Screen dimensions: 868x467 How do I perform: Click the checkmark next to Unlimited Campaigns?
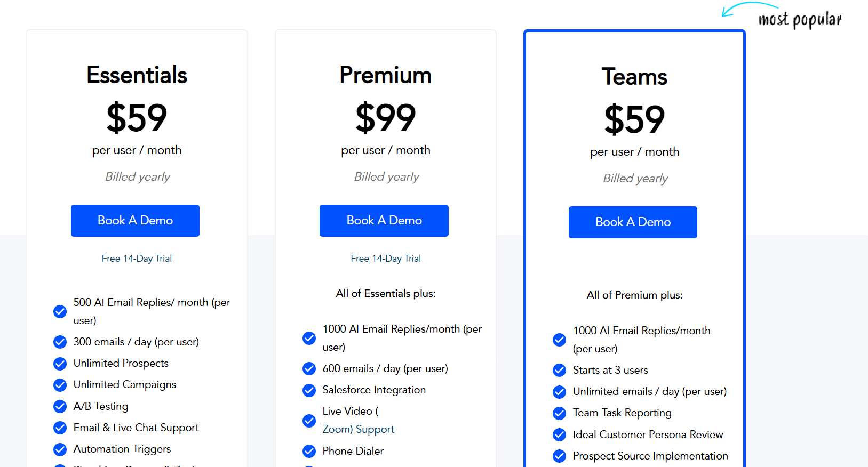[60, 385]
